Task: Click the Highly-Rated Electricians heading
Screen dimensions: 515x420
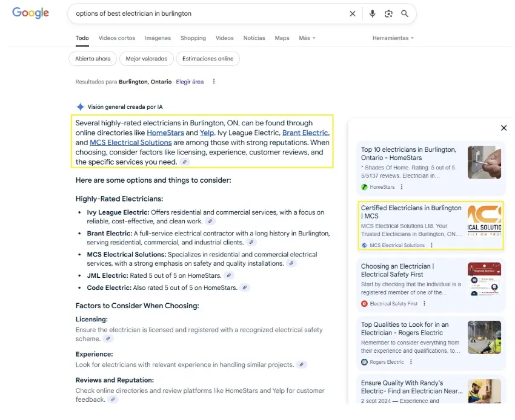Action: click(119, 199)
